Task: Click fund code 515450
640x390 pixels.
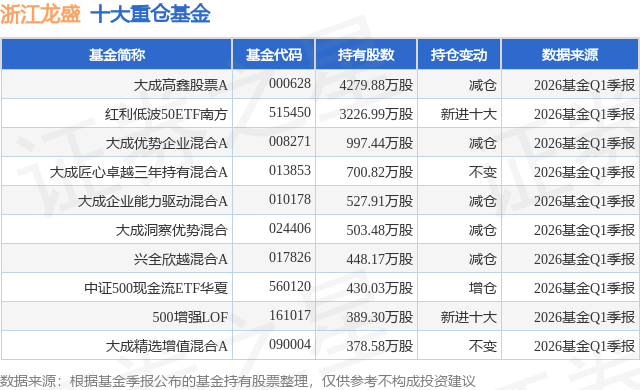Action: point(290,113)
